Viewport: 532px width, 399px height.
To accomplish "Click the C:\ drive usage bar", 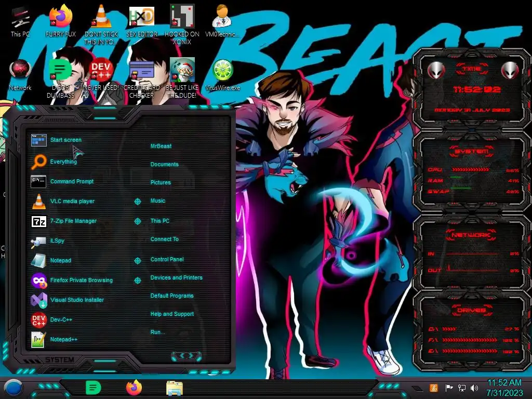I will click(x=449, y=329).
